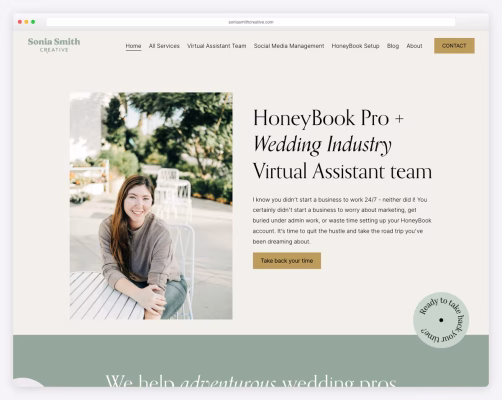Open the About page link

[x=414, y=46]
